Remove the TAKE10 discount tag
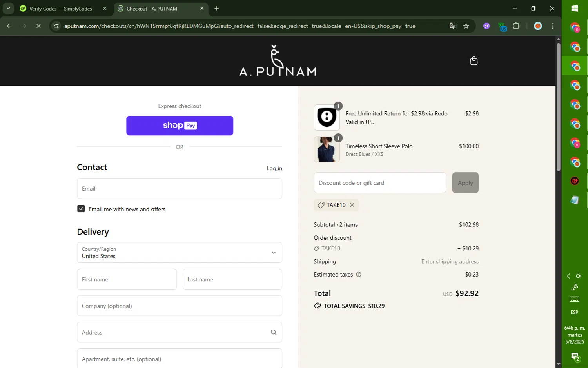 [x=352, y=205]
